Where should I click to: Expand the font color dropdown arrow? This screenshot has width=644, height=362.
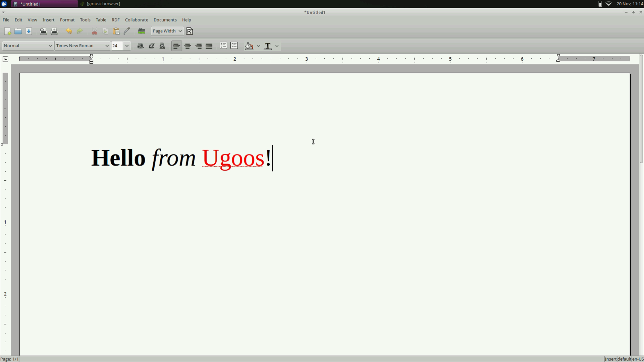click(x=277, y=46)
